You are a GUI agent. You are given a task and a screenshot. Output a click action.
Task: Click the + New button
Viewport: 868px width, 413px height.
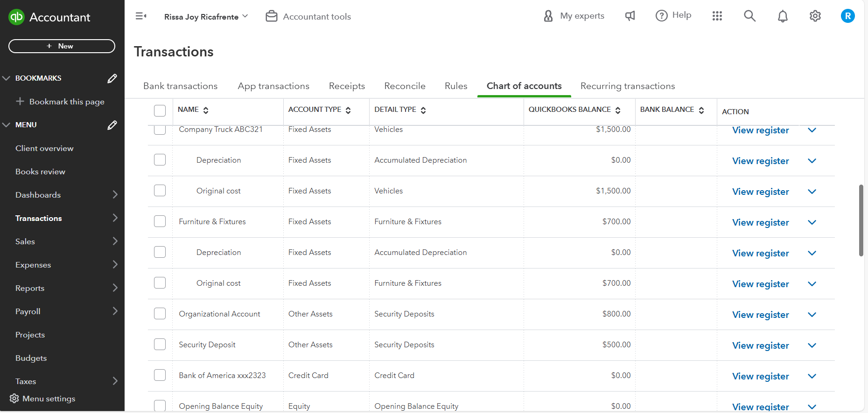click(62, 46)
